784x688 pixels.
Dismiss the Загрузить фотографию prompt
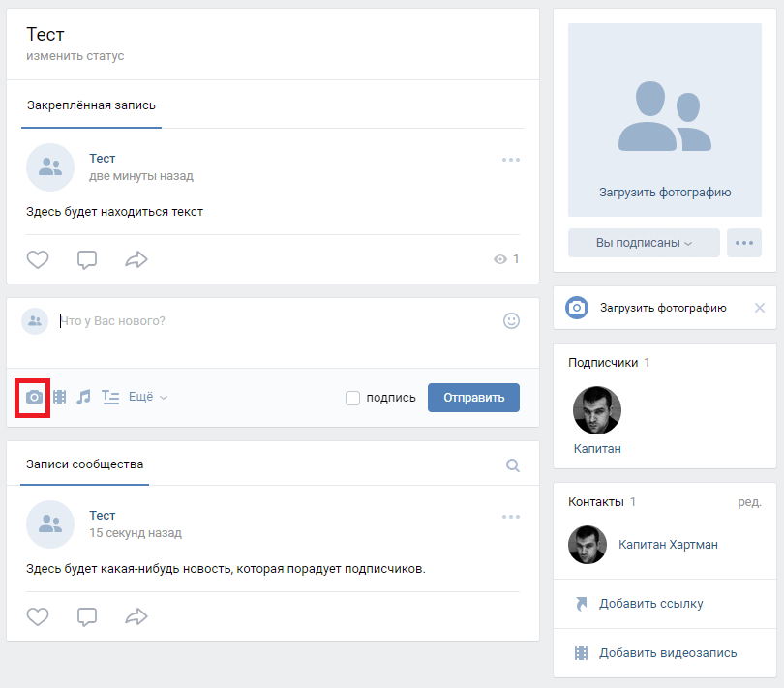(x=759, y=308)
